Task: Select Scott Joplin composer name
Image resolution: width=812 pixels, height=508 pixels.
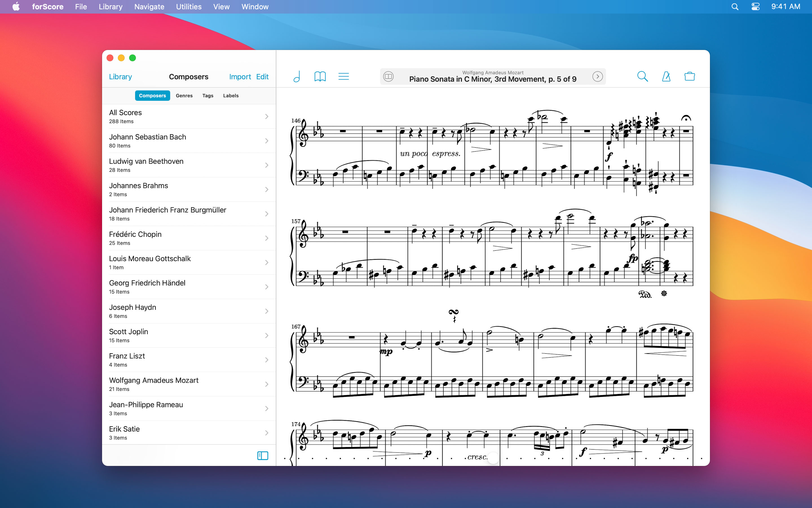Action: [129, 332]
